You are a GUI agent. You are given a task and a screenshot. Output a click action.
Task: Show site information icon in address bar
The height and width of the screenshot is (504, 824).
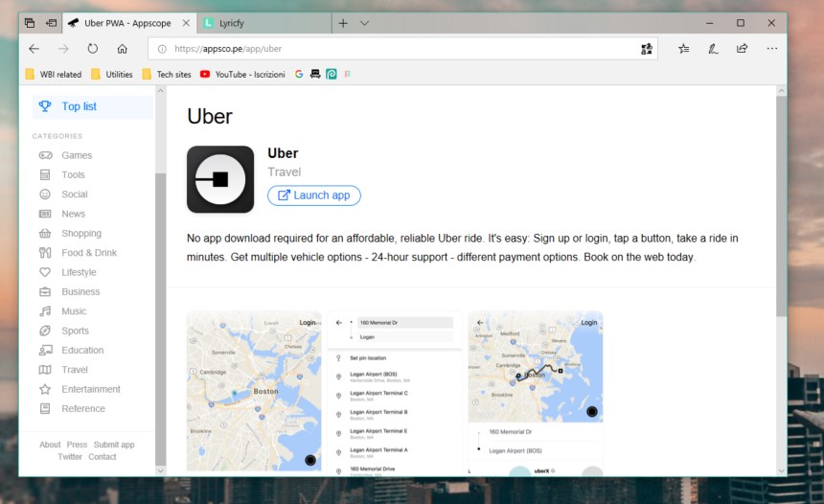(x=162, y=49)
